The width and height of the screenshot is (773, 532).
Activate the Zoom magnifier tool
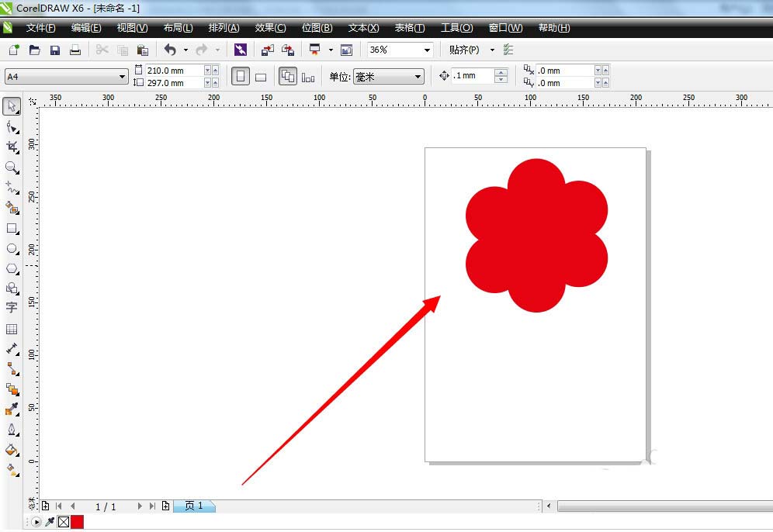click(x=12, y=168)
